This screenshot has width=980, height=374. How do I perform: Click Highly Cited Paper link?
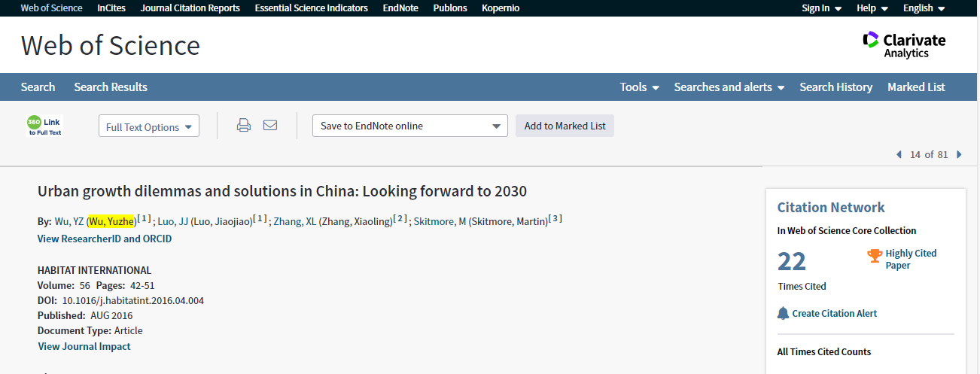911,259
